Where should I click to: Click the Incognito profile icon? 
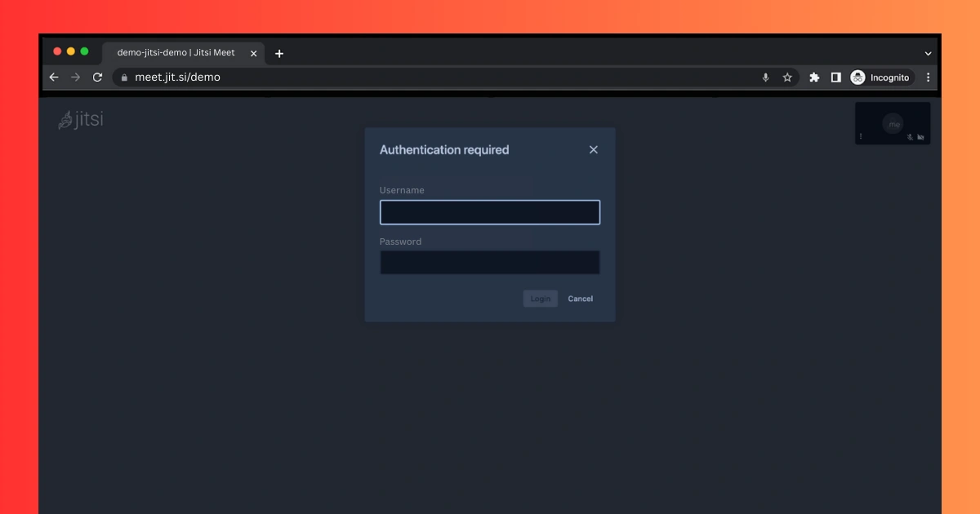[857, 77]
